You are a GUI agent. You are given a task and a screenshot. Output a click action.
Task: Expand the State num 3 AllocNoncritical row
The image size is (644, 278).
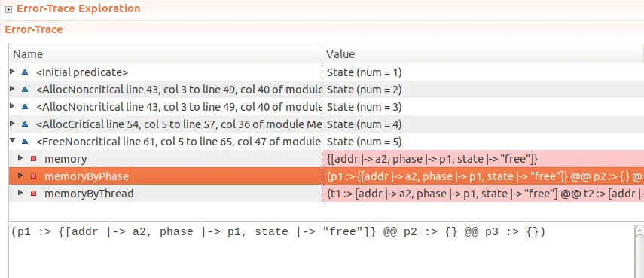coord(12,106)
